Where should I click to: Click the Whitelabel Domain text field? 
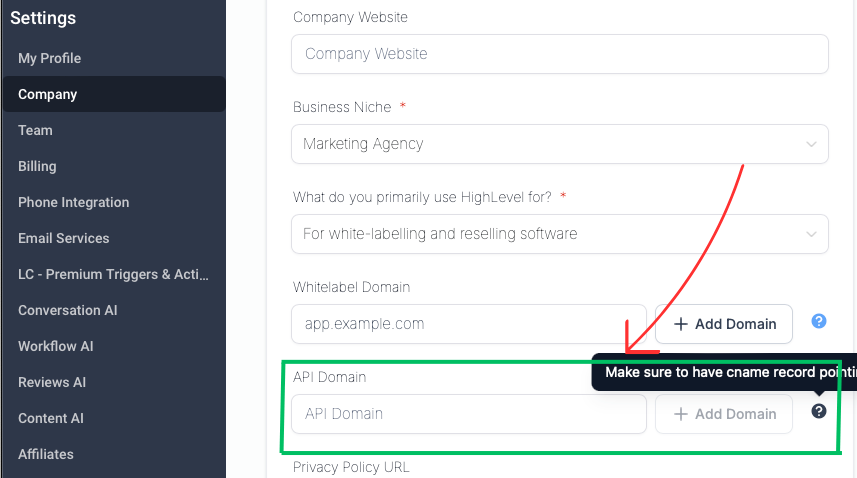(468, 324)
